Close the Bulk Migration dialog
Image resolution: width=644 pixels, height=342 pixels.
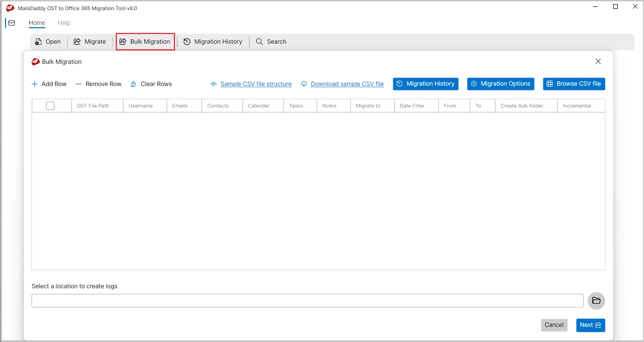[598, 61]
